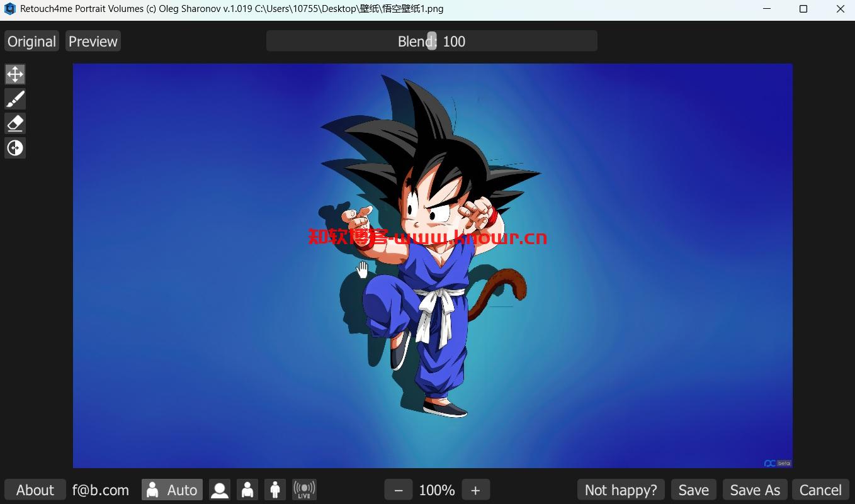The width and height of the screenshot is (855, 504).
Task: Show the Original image
Action: [x=31, y=42]
